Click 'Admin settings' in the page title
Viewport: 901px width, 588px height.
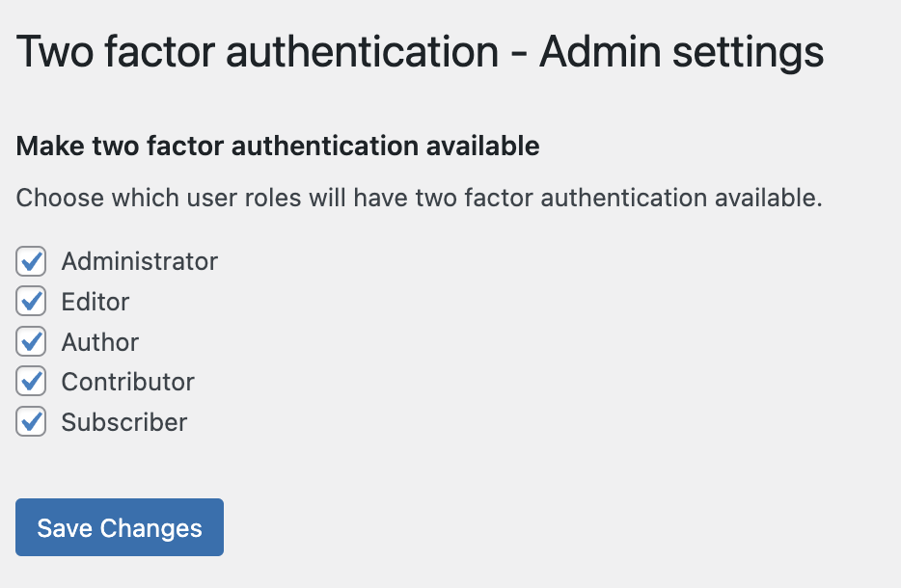click(x=681, y=53)
